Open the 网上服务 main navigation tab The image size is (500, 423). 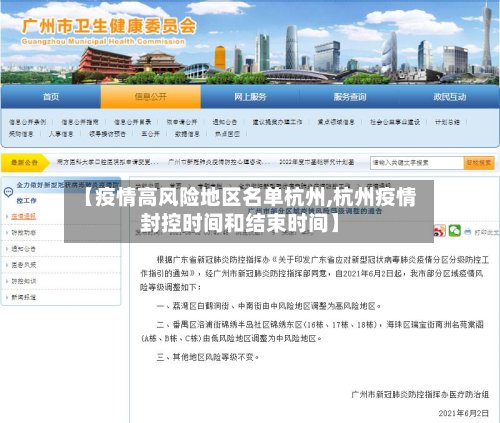pyautogui.click(x=250, y=97)
